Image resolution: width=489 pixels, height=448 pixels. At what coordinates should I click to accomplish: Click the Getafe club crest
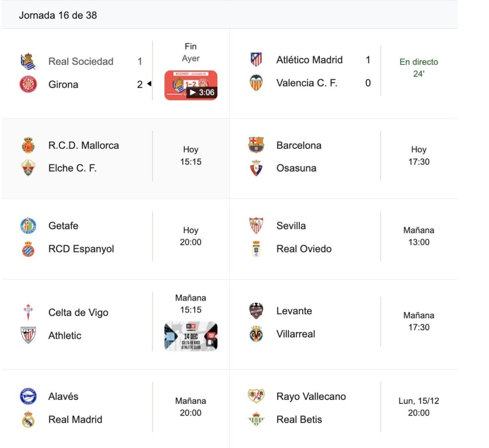pyautogui.click(x=28, y=226)
